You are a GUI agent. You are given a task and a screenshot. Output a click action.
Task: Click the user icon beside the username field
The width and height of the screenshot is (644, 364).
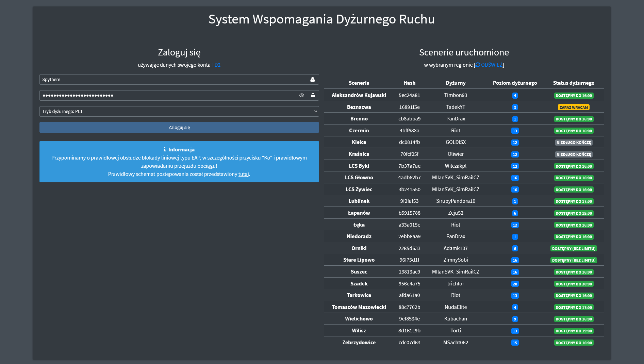312,79
